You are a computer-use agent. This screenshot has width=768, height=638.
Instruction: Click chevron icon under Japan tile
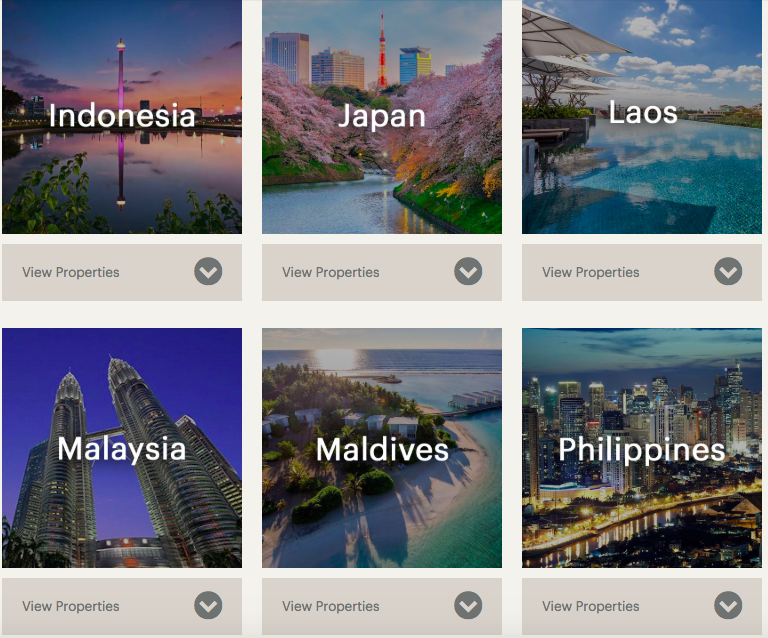point(468,271)
